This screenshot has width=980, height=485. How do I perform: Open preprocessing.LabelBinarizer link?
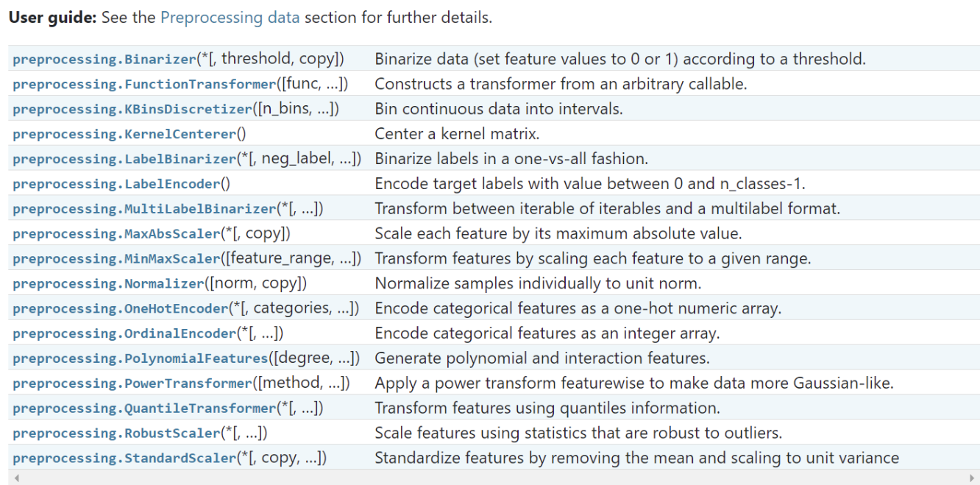[x=125, y=160]
